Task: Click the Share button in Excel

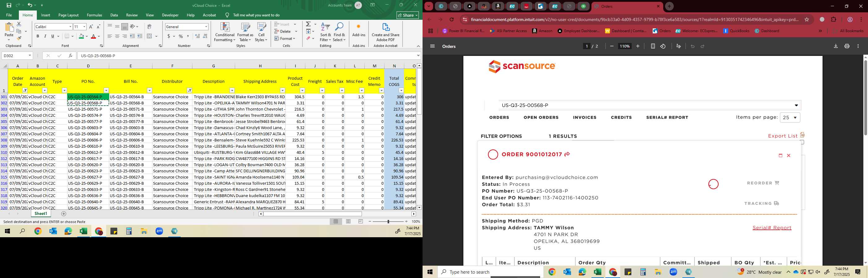Action: [x=408, y=15]
